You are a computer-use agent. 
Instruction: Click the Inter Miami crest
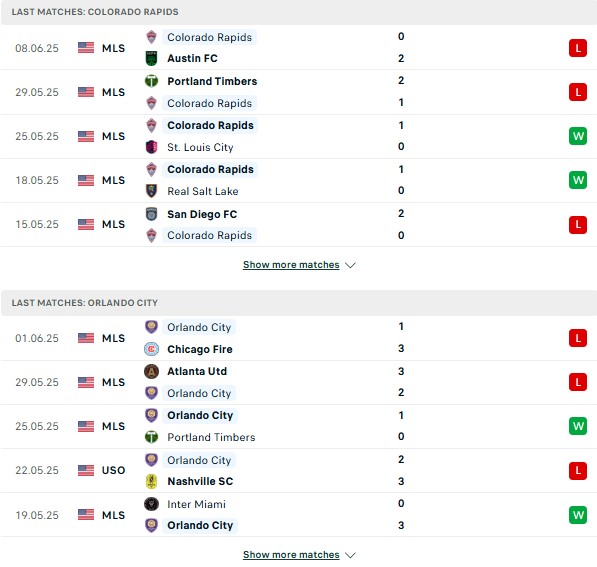point(152,504)
